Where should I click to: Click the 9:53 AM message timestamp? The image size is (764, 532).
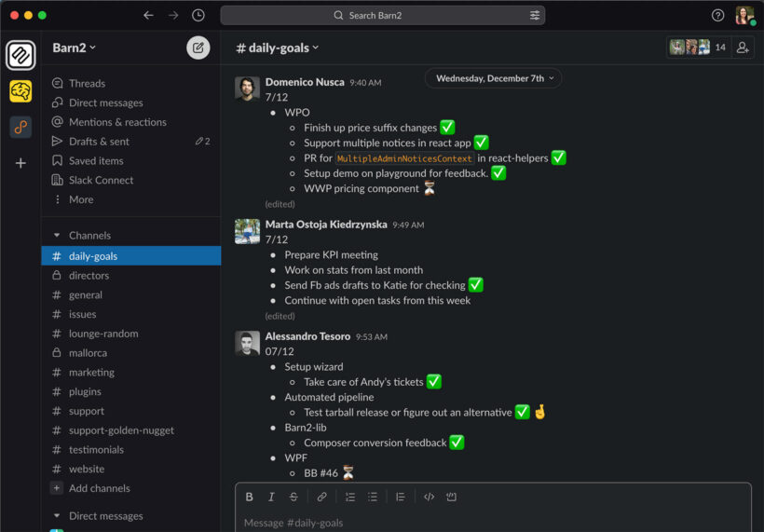click(371, 337)
